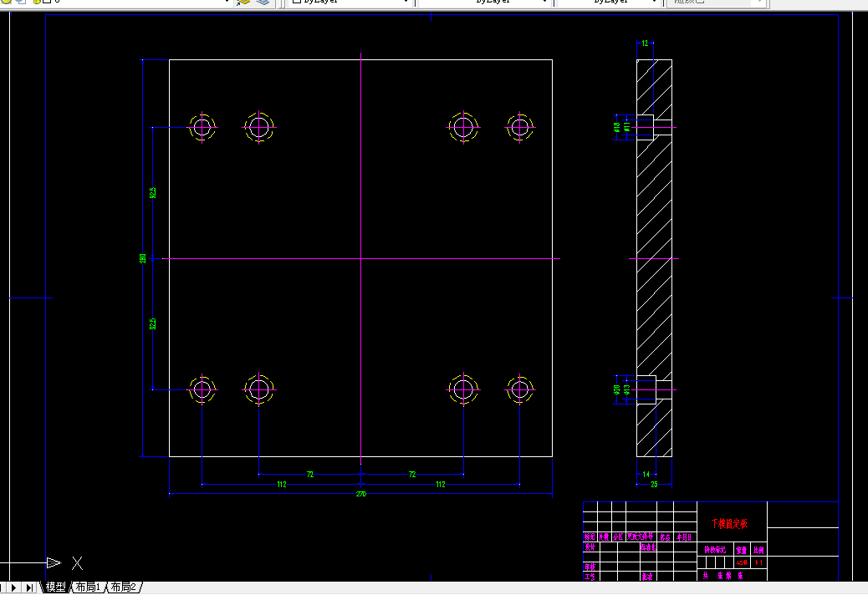Select the φ20 diameter dimension
Viewport: 868px width, 595px height.
616,390
